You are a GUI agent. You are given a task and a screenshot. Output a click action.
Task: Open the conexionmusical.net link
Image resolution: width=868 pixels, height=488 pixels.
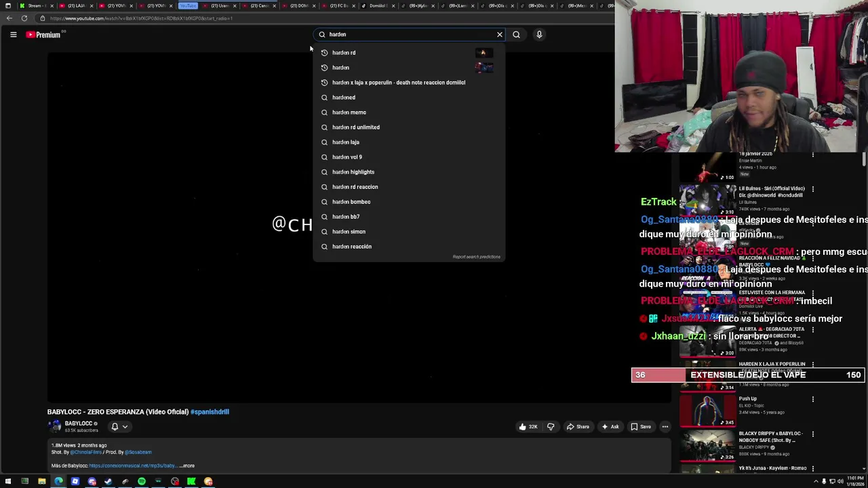[x=132, y=466]
